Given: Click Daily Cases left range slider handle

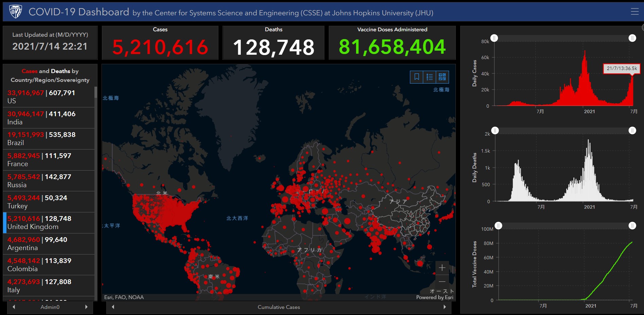Looking at the screenshot, I should point(494,38).
